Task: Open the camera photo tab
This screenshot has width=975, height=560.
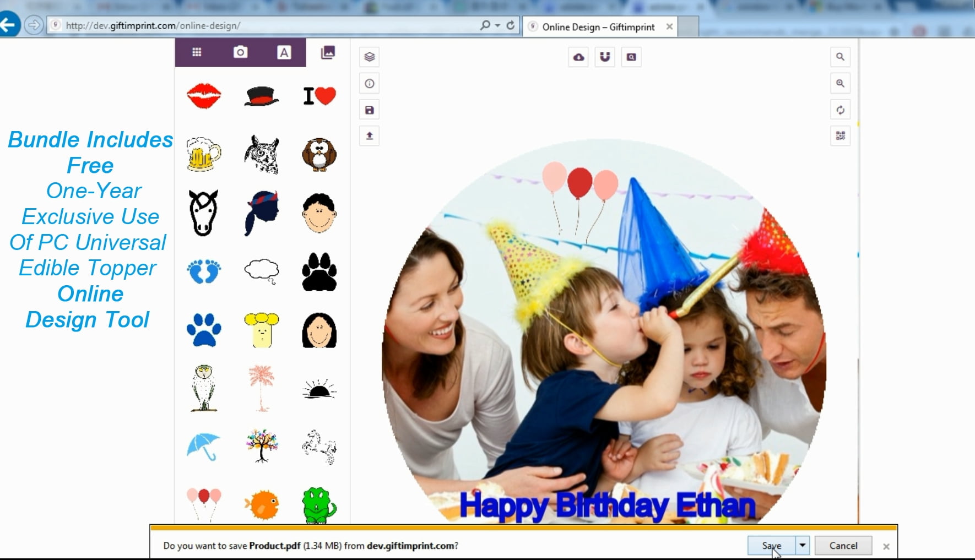Action: (x=240, y=52)
